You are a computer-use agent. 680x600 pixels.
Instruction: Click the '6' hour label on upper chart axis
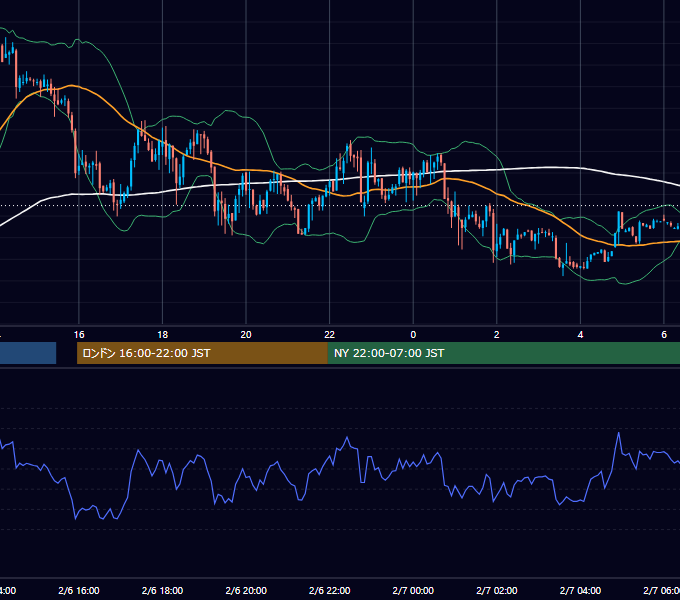coord(664,335)
